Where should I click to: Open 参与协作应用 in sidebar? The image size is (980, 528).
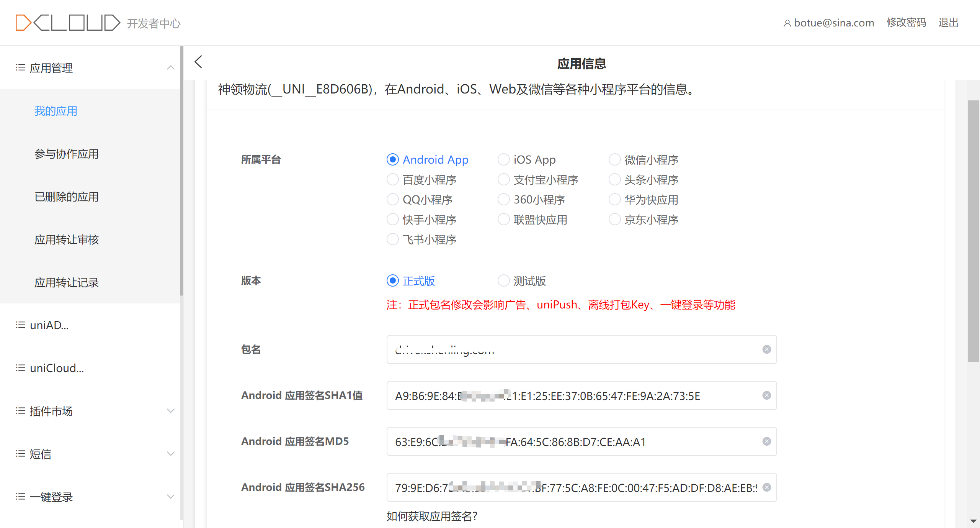point(67,154)
